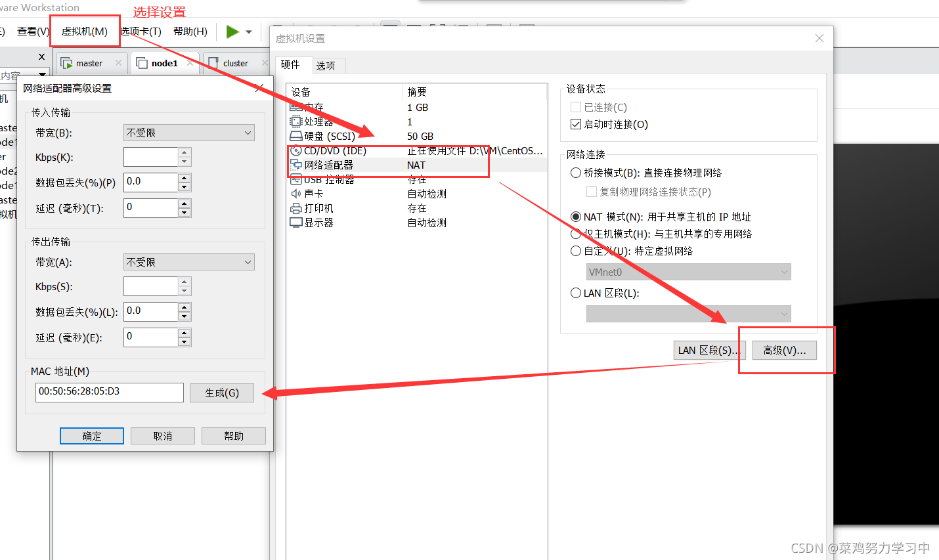
Task: Click the 生成(G) MAC generate button
Action: coord(222,393)
